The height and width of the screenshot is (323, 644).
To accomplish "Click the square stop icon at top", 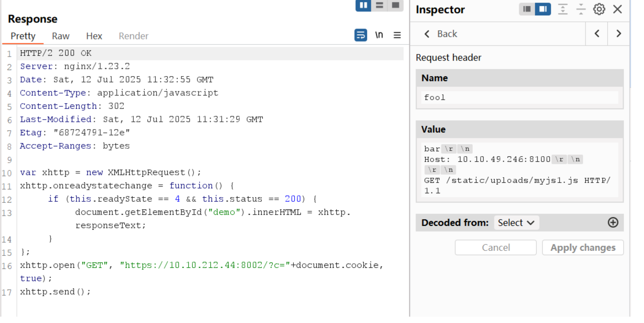I will [396, 5].
